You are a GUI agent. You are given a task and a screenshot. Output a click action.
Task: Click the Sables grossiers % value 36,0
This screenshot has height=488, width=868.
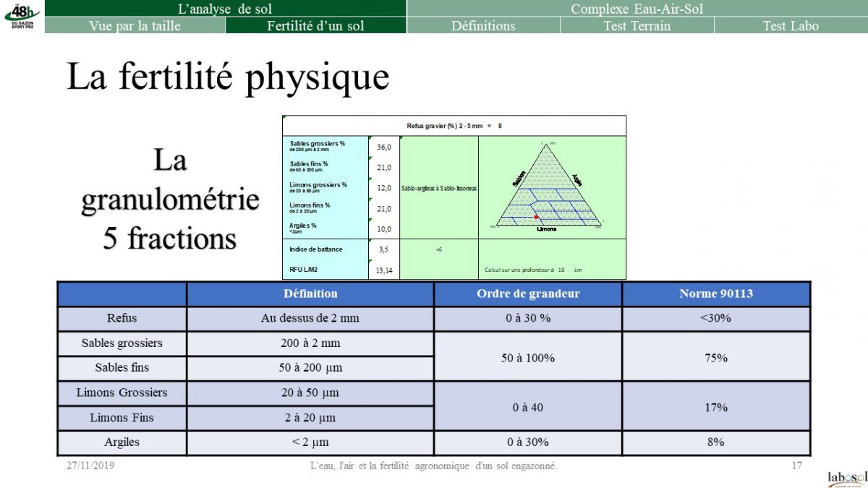(x=384, y=147)
